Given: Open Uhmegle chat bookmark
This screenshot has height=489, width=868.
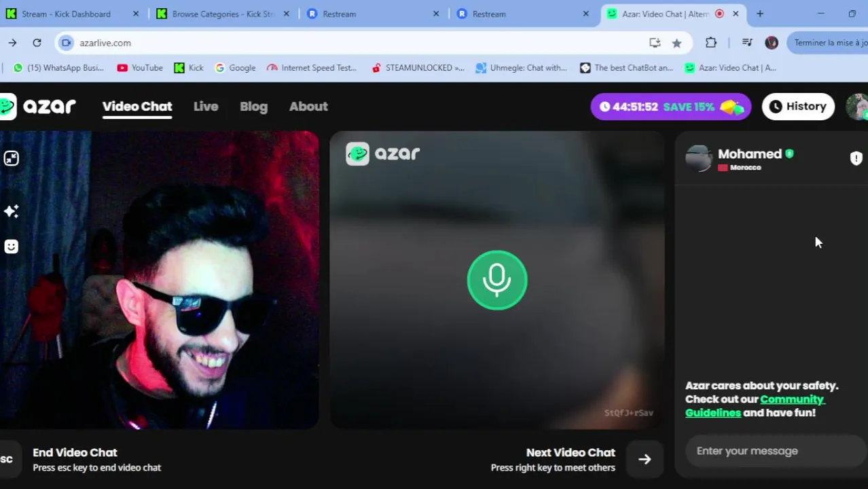Looking at the screenshot, I should click(521, 68).
